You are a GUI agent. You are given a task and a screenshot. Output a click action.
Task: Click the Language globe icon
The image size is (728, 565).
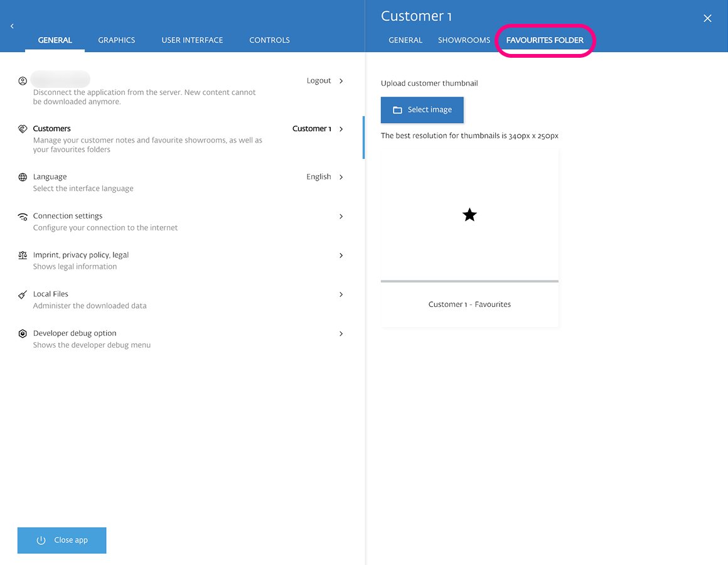pos(23,177)
